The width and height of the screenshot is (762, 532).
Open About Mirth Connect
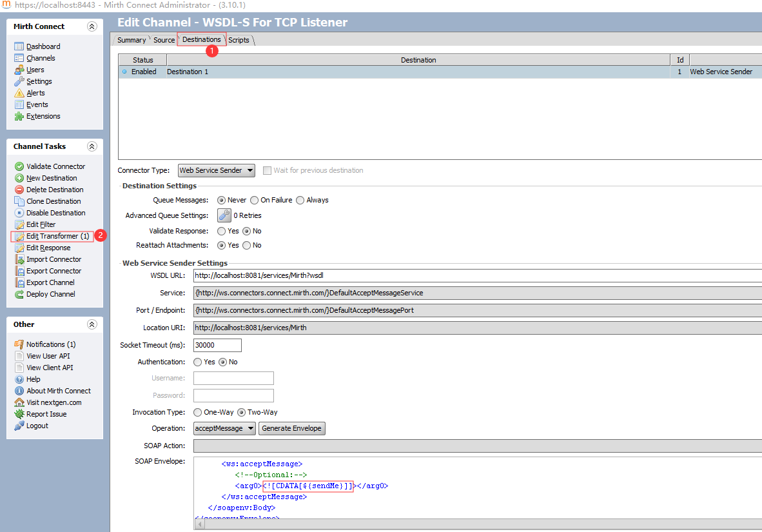[58, 391]
